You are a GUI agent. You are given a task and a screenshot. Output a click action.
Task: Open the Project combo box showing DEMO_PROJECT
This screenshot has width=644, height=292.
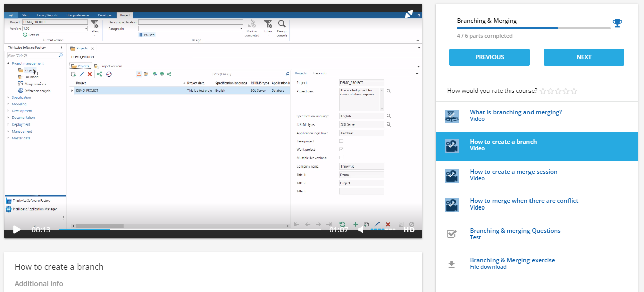point(55,22)
